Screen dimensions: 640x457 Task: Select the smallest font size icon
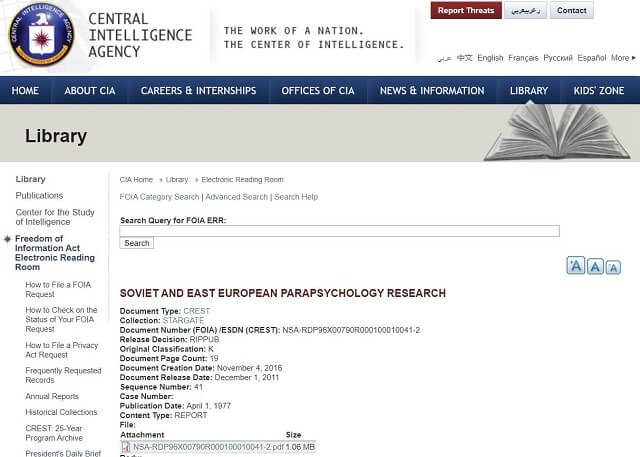[613, 267]
